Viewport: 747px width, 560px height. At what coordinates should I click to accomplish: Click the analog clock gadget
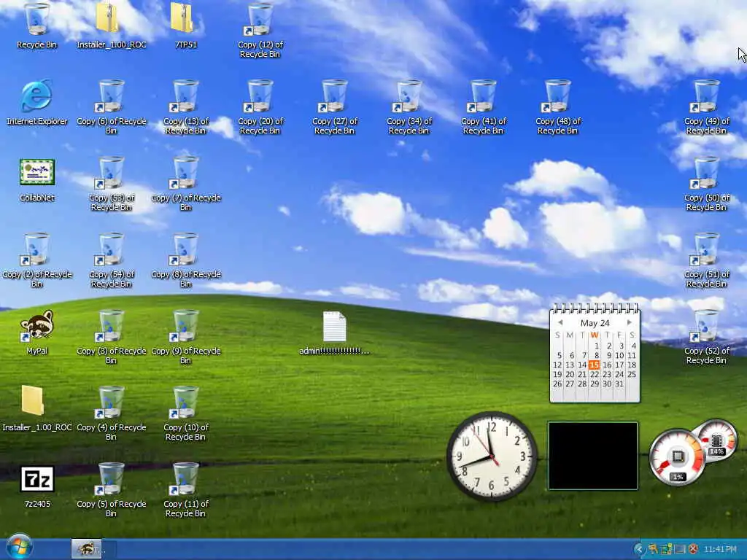coord(492,456)
